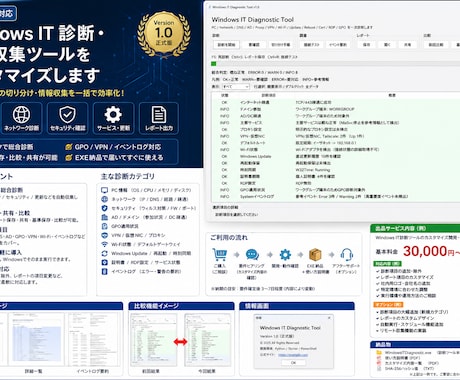The width and height of the screenshot is (460, 380).
Task: Click the 診断項目 column header
Action: [x=269, y=95]
